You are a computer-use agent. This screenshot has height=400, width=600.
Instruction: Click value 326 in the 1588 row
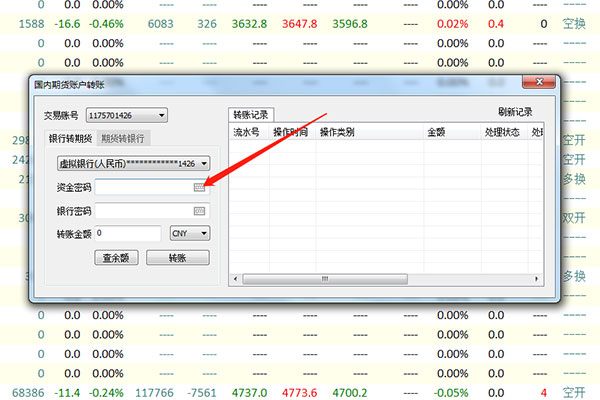coord(207,24)
